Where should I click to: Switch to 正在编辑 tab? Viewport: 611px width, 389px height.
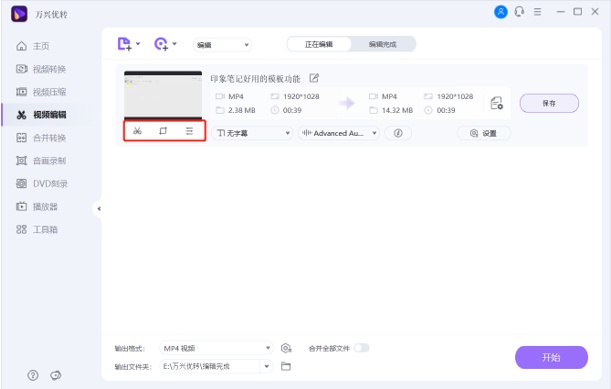pos(319,44)
